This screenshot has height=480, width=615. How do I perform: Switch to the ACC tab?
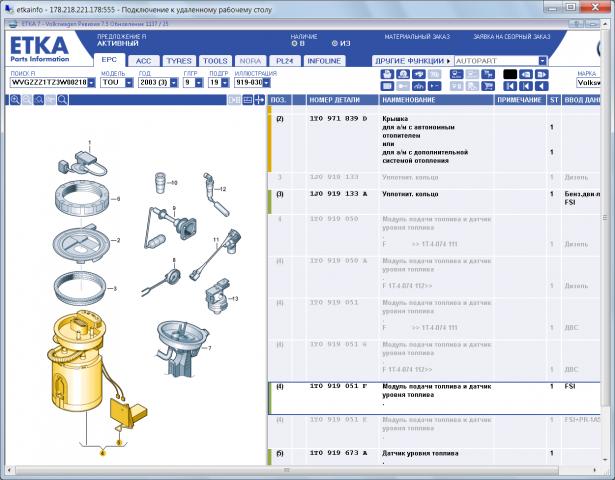coord(143,61)
